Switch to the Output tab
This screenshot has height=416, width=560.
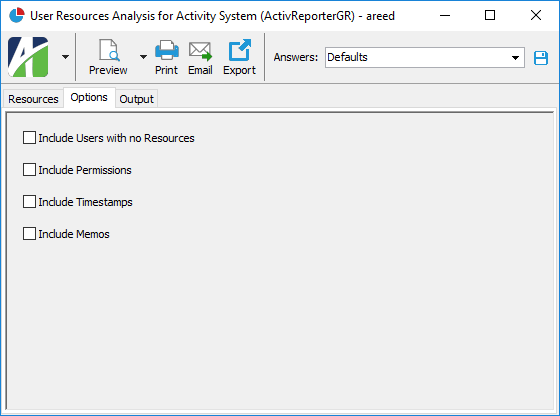point(136,99)
